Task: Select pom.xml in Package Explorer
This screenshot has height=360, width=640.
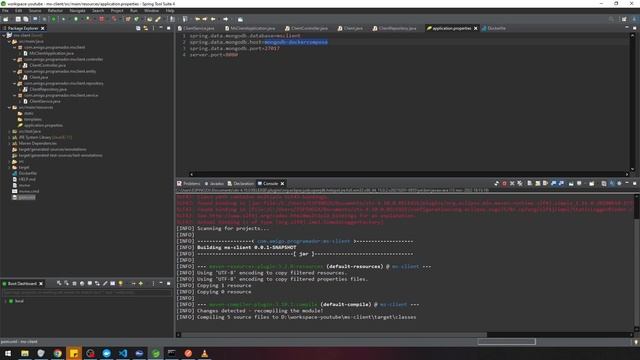Action: pyautogui.click(x=27, y=197)
